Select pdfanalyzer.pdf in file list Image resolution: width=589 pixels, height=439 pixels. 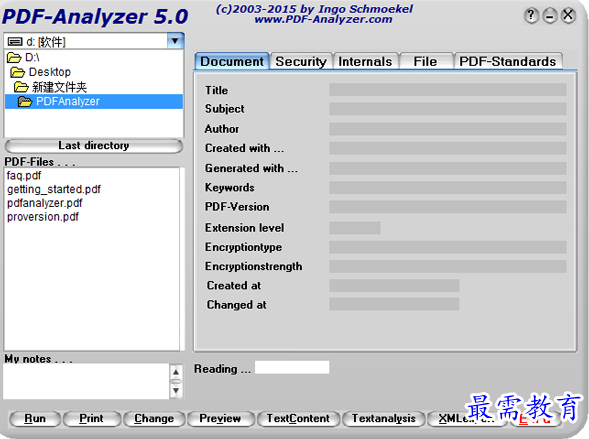(x=44, y=203)
